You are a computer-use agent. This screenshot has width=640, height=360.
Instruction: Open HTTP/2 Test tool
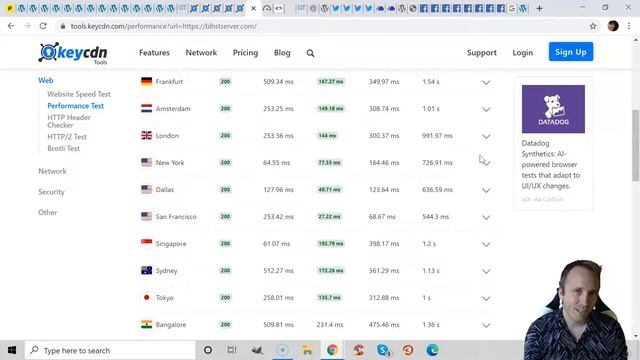tap(67, 137)
